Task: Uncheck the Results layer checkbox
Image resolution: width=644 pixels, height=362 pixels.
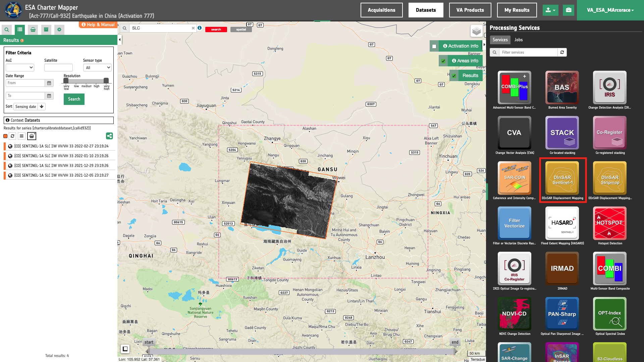Action: point(454,76)
